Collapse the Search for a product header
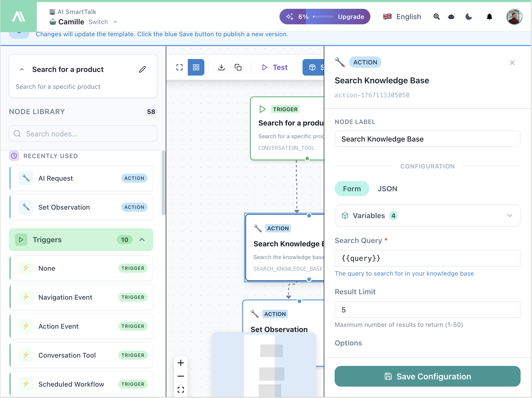This screenshot has width=532, height=398. click(22, 69)
